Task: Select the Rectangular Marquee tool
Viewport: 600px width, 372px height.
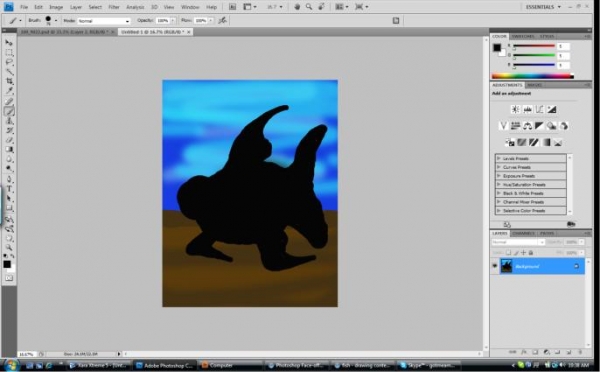Action: 9,52
